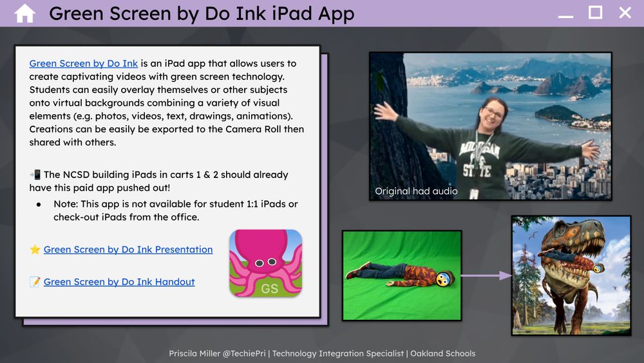Click the slide title 'Green Screen by Do Ink iPad App'

(x=202, y=14)
